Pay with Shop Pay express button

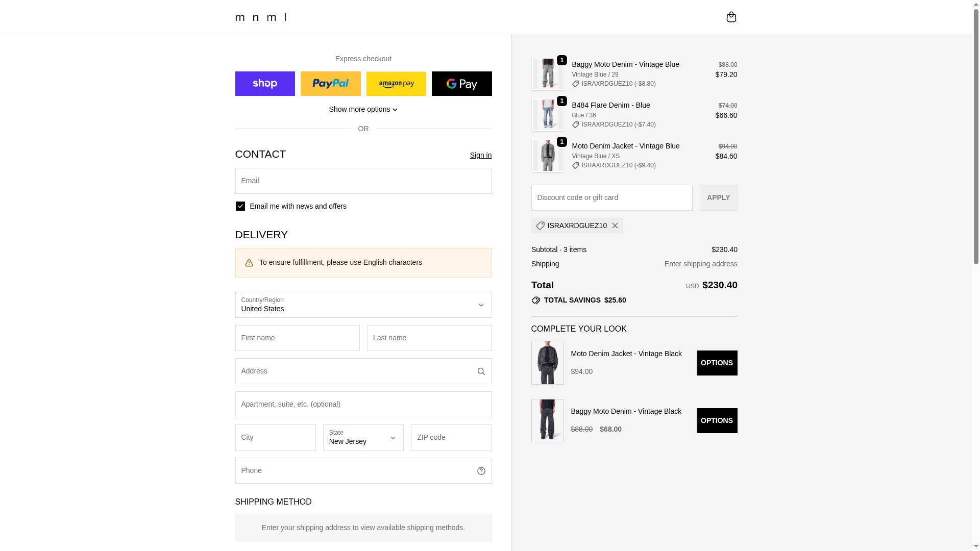[x=265, y=84]
